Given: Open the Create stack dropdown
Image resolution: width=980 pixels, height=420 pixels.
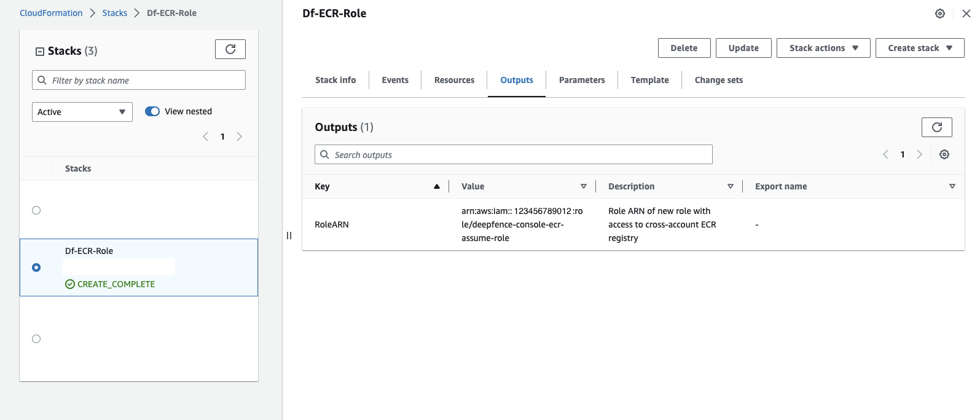Looking at the screenshot, I should pos(919,48).
